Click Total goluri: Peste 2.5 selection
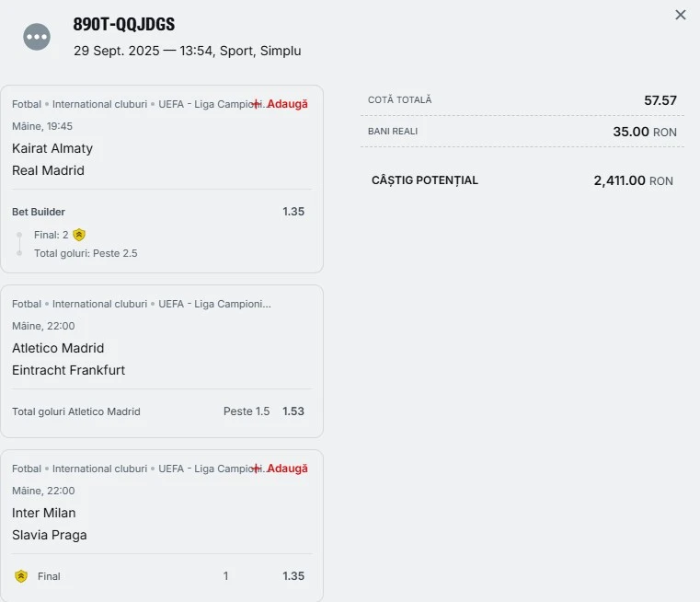This screenshot has height=602, width=700. 86,253
